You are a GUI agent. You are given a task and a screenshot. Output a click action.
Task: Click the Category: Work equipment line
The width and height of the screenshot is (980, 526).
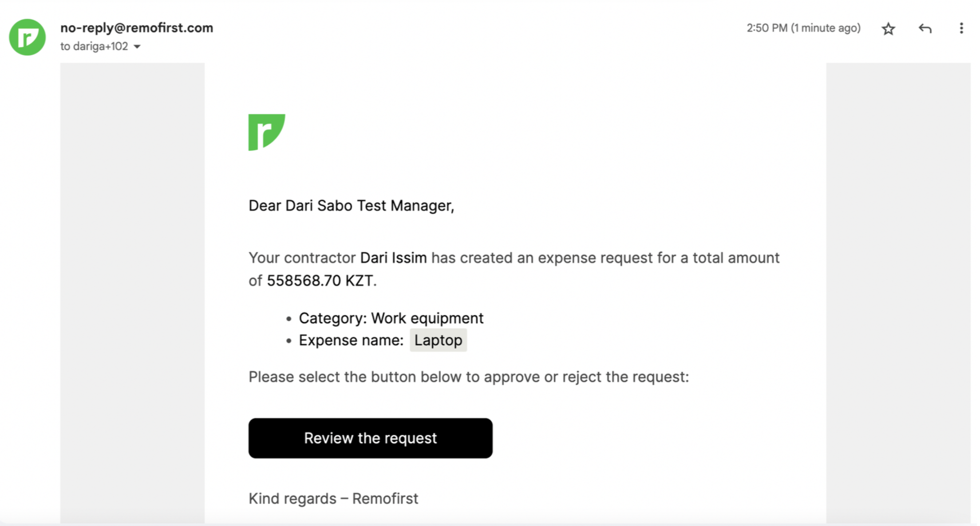[x=391, y=318]
